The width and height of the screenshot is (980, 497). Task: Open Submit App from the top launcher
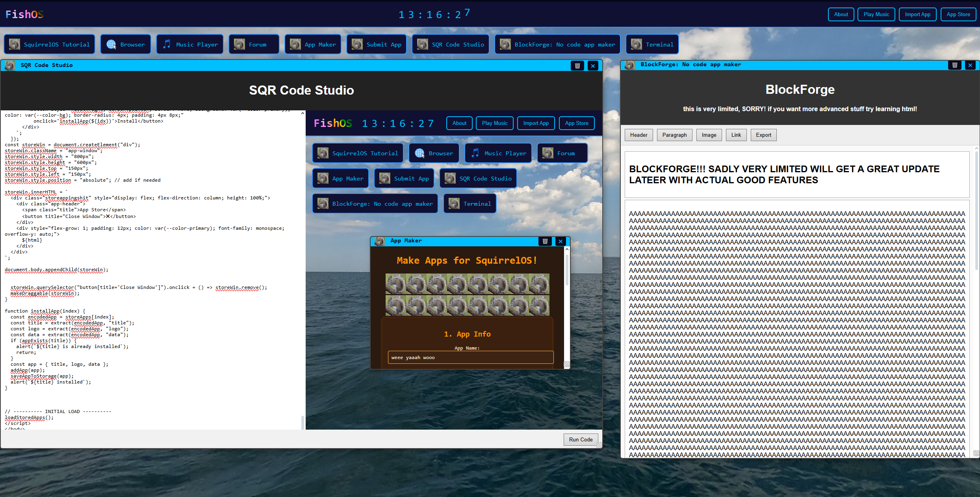tap(377, 44)
